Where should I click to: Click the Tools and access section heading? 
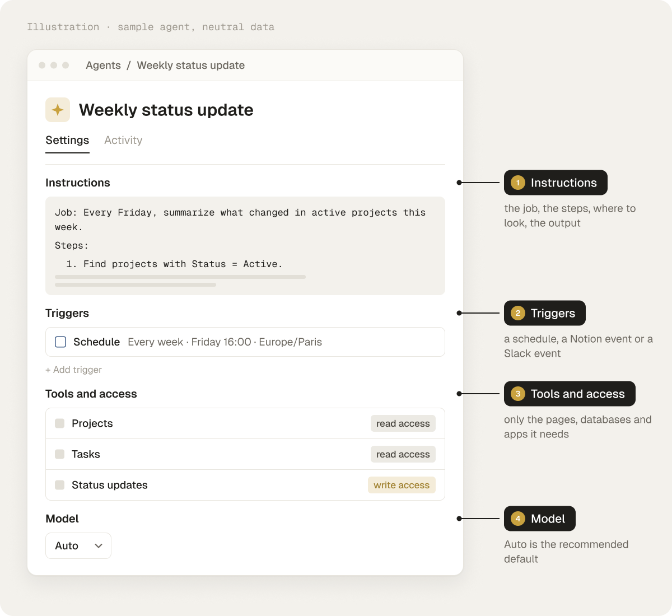[91, 394]
